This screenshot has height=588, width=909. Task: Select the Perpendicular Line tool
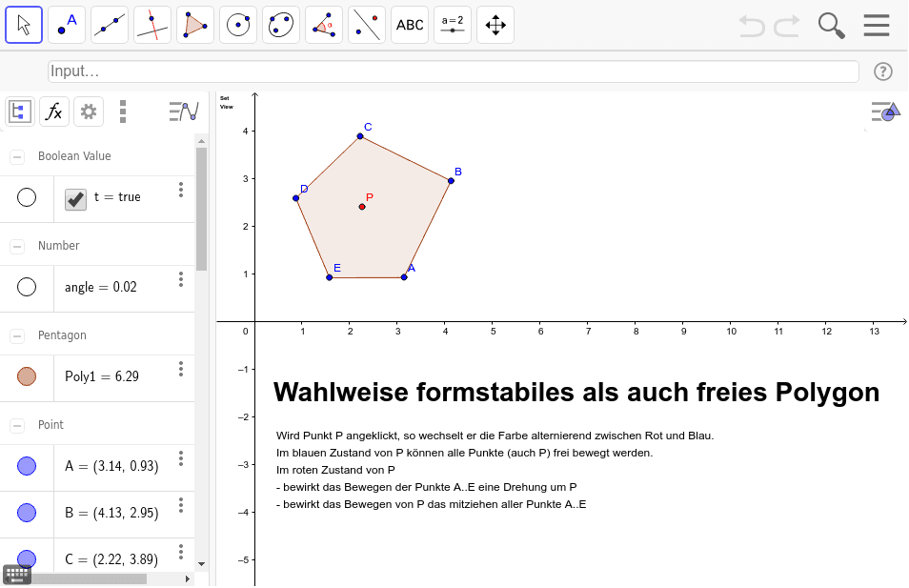(x=152, y=25)
